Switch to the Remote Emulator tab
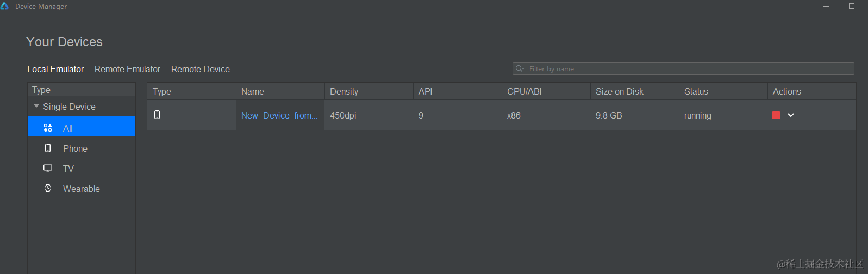Image resolution: width=868 pixels, height=274 pixels. pyautogui.click(x=127, y=69)
